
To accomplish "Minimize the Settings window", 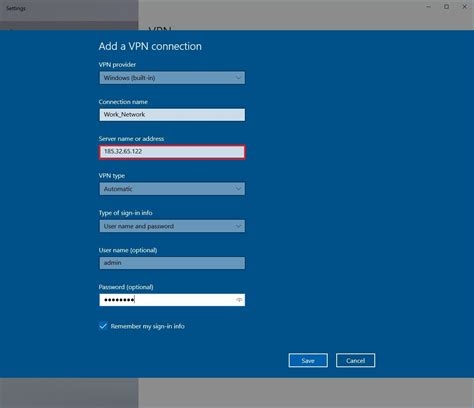I will point(429,7).
